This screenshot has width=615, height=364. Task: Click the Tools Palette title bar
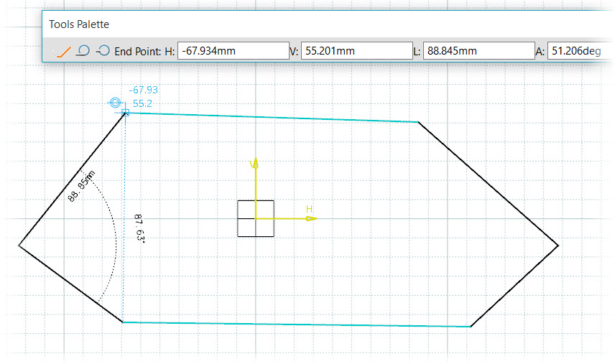(x=287, y=24)
